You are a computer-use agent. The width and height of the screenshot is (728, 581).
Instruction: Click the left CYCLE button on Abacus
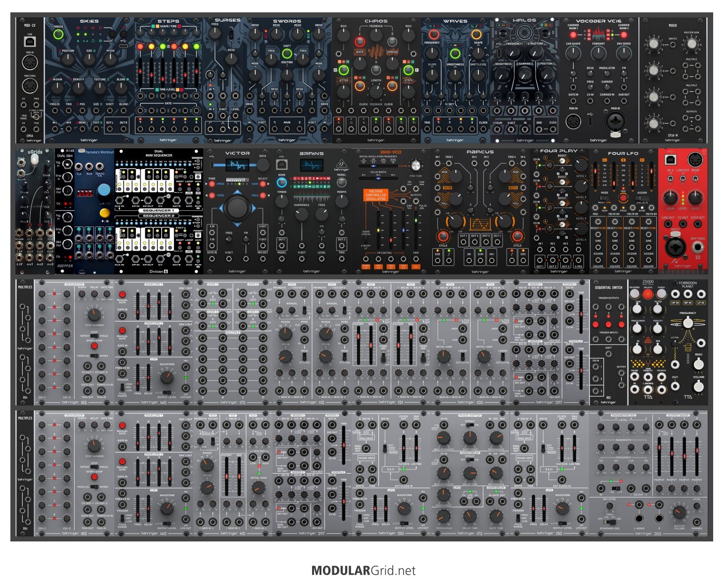443,236
